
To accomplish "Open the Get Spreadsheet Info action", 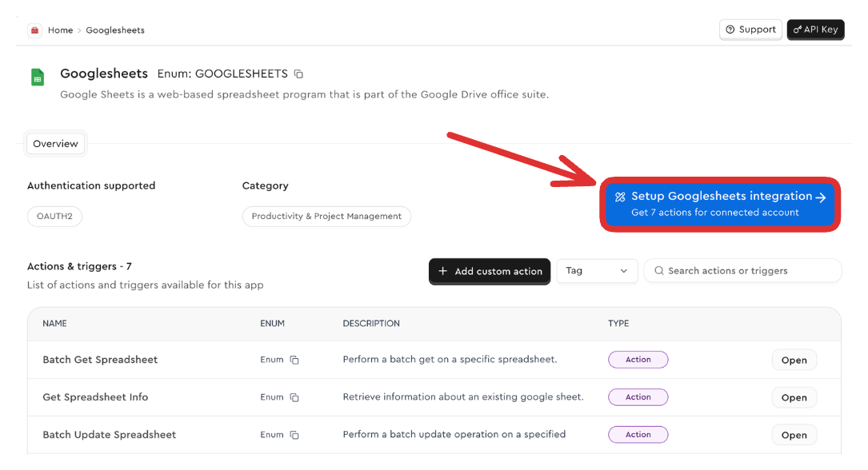I will 794,397.
